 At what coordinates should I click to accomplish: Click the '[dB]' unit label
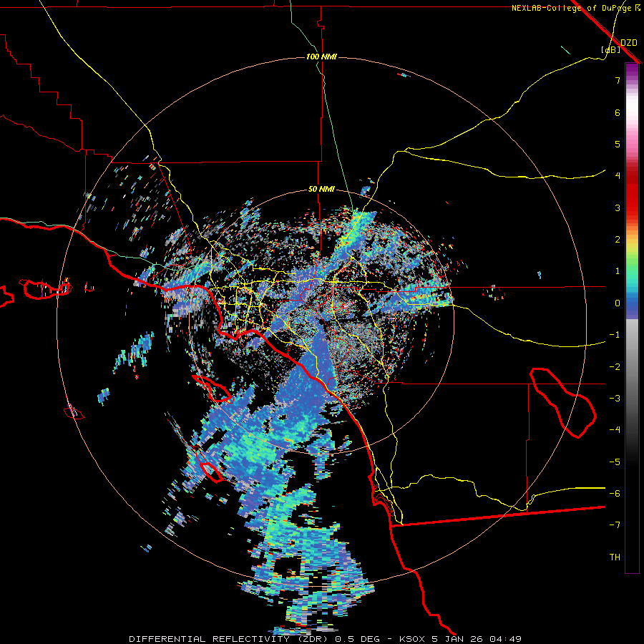point(611,50)
